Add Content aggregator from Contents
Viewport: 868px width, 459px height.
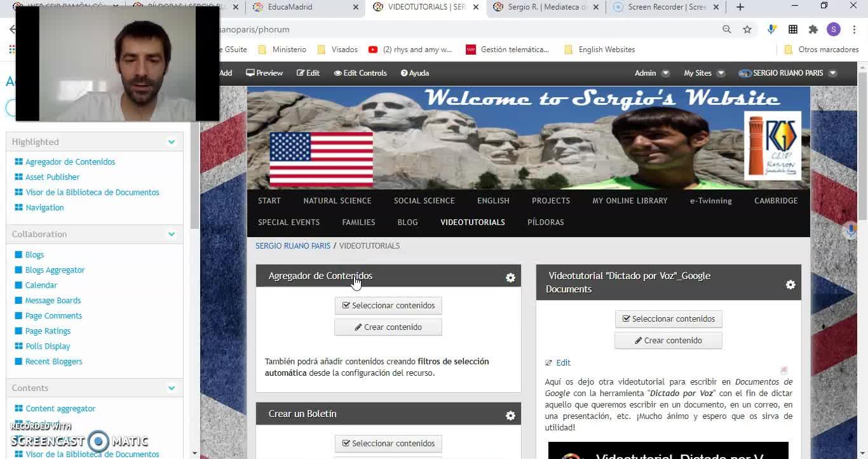(60, 408)
